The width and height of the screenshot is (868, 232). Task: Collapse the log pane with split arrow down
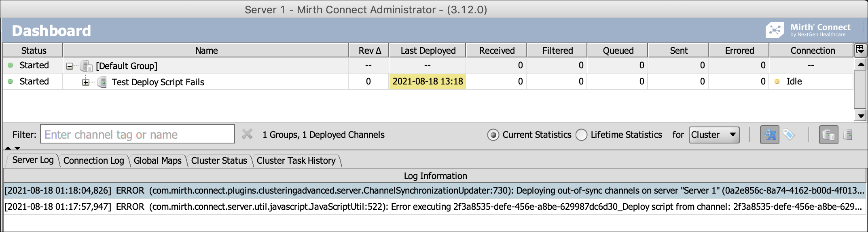tap(17, 148)
